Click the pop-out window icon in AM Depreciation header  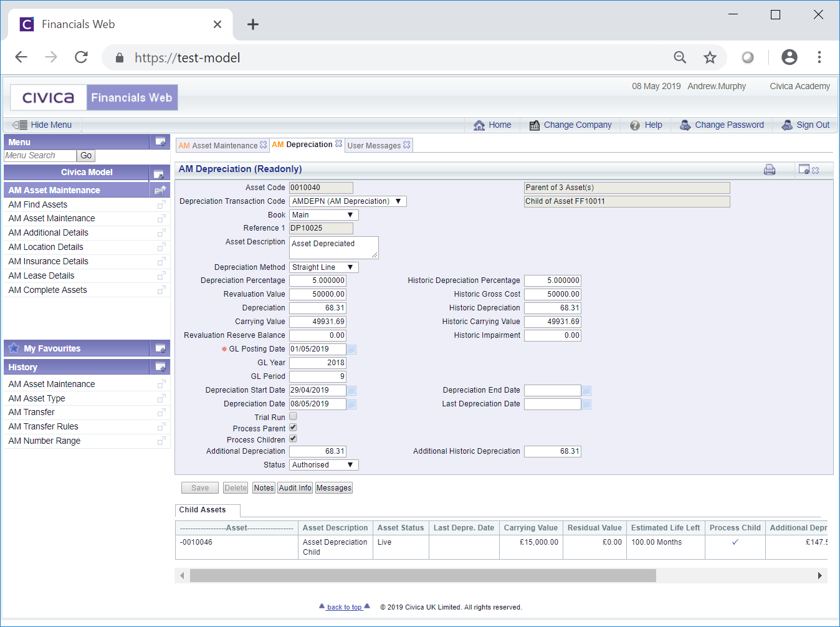804,170
